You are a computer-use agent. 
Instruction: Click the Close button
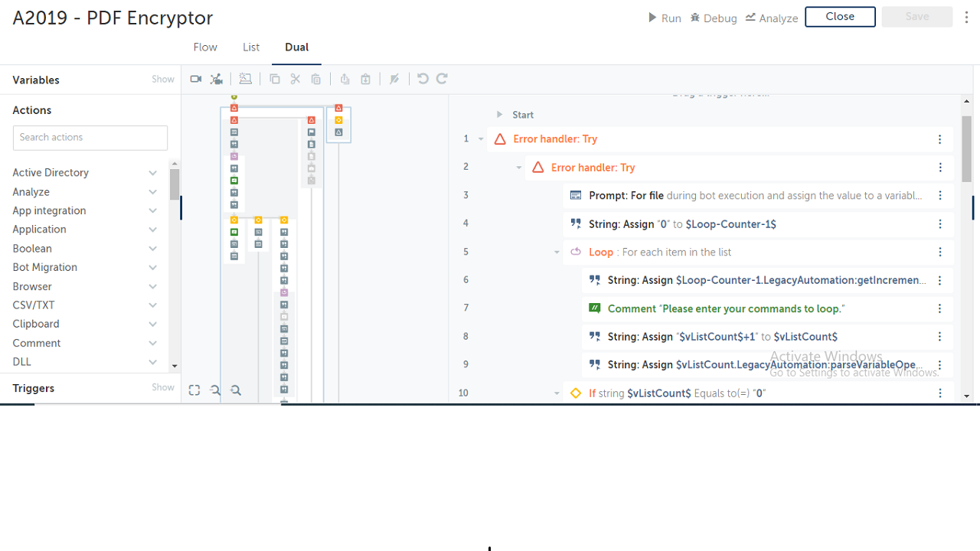click(840, 17)
